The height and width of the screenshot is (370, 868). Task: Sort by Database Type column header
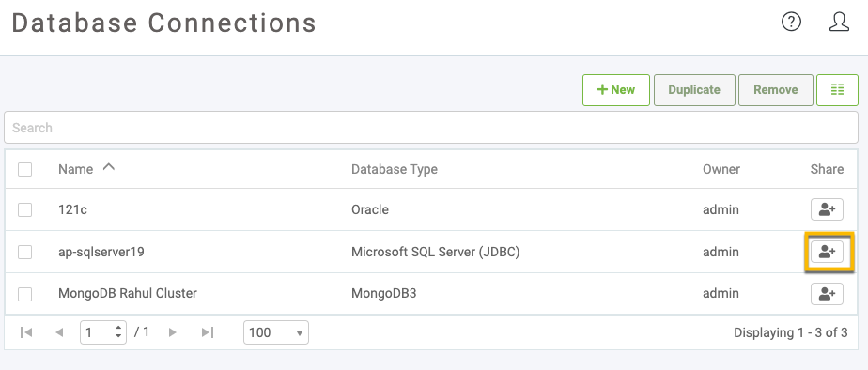(395, 169)
